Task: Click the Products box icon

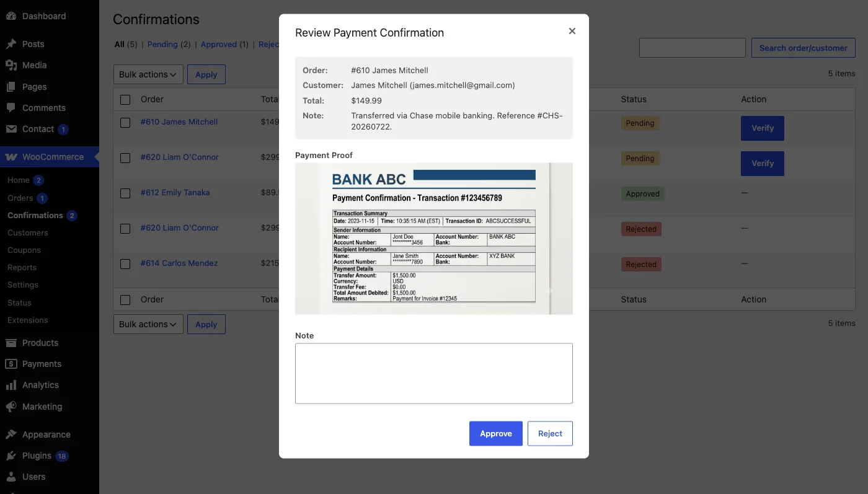Action: tap(11, 343)
